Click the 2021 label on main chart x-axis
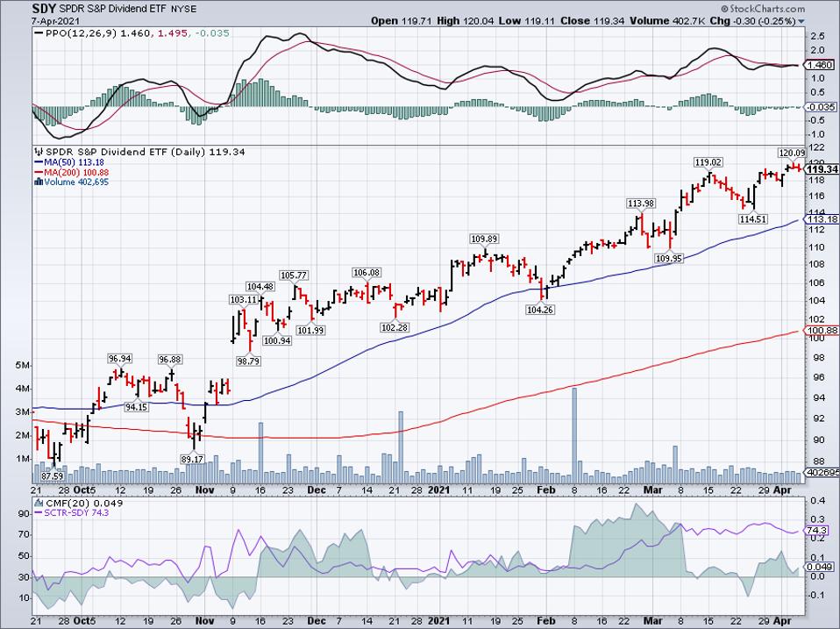This screenshot has width=840, height=629. pos(438,490)
